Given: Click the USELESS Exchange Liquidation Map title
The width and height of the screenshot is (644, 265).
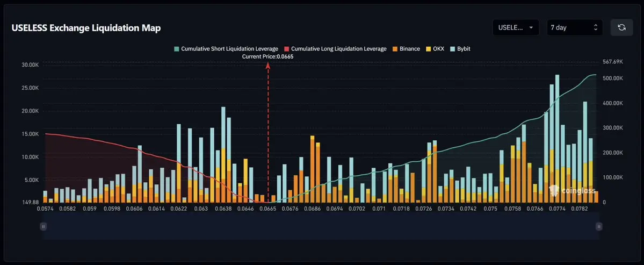Looking at the screenshot, I should [86, 28].
